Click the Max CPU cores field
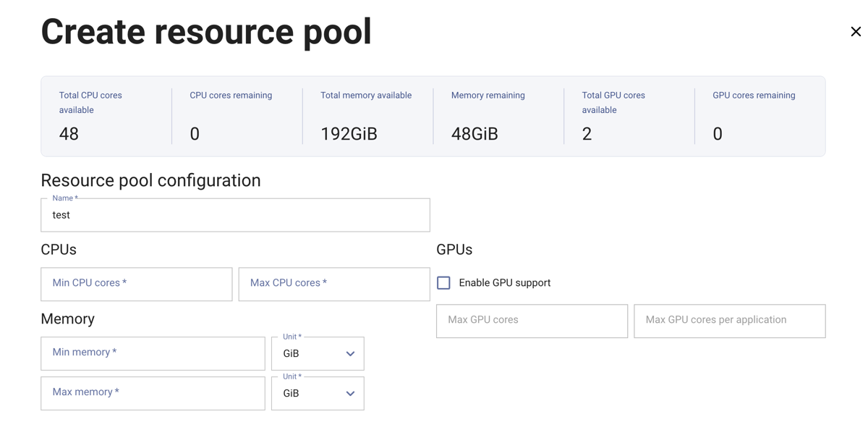The width and height of the screenshot is (868, 422). (x=333, y=284)
